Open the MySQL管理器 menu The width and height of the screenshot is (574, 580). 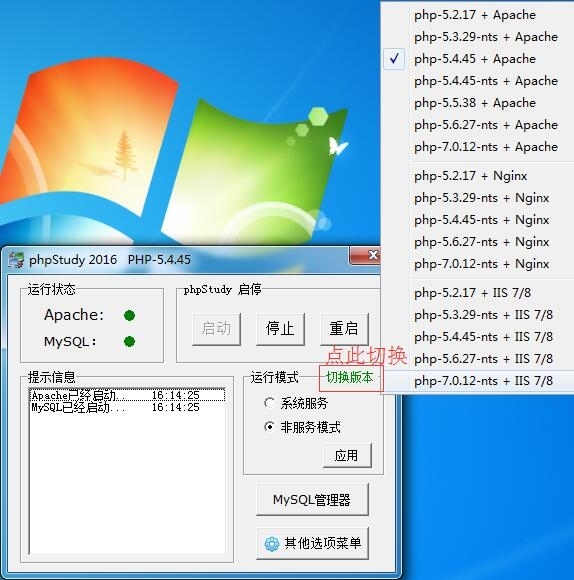click(x=313, y=499)
